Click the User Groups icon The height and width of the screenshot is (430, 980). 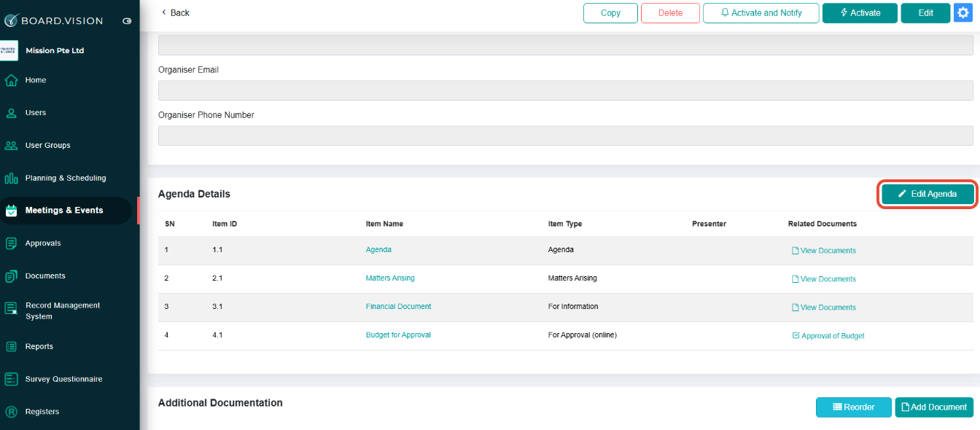point(11,146)
